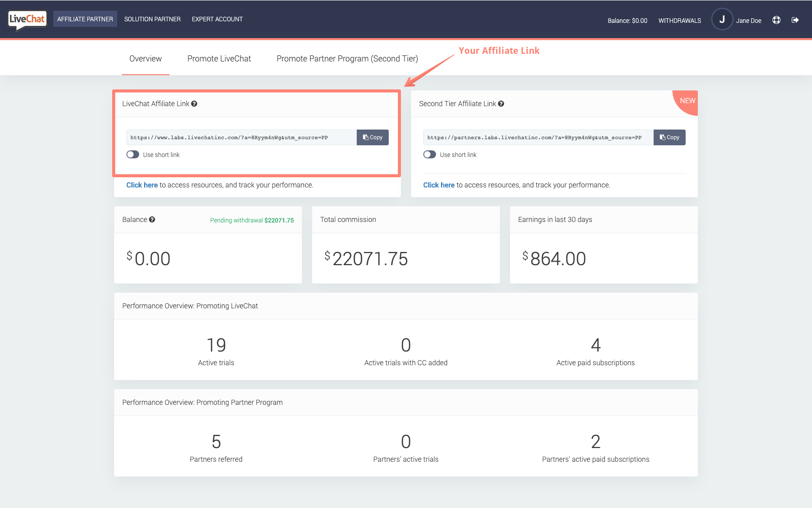Click 'Click here' link under Second Tier link
812x508 pixels.
click(439, 185)
